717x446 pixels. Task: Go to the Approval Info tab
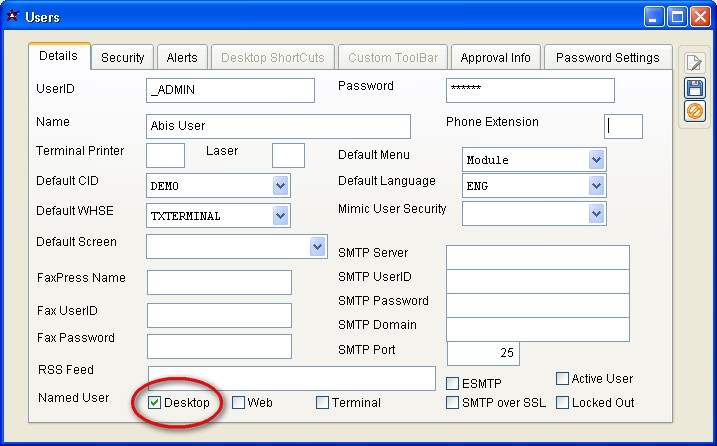(495, 58)
